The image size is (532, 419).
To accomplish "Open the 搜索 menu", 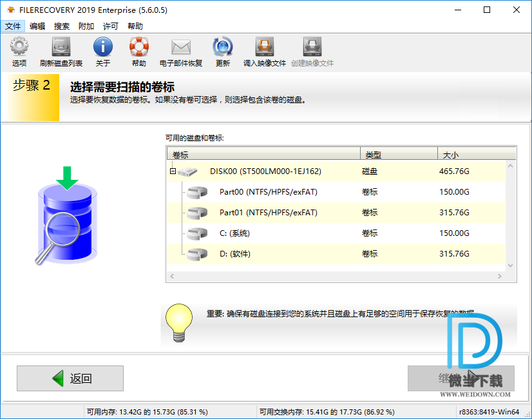I will [x=62, y=26].
